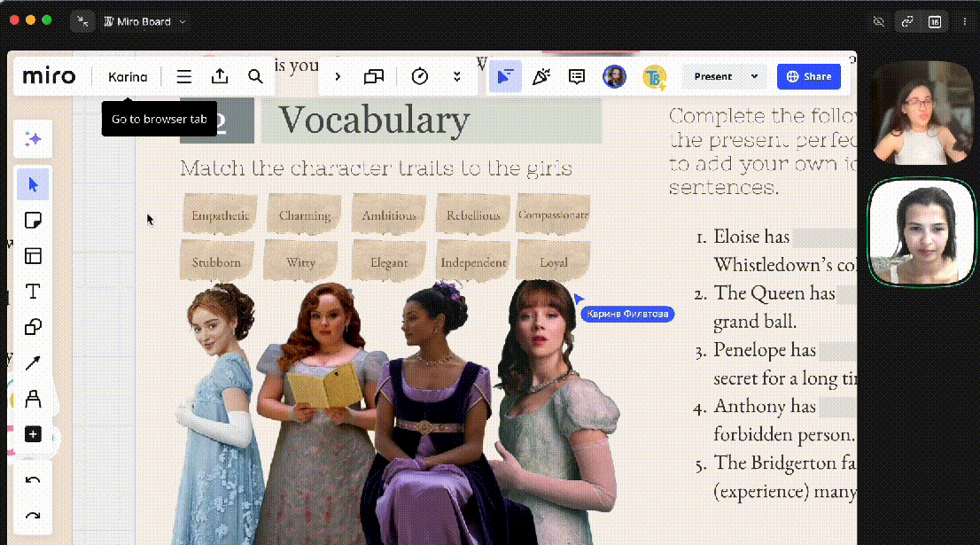
Task: Click the blue Share button
Action: [809, 77]
